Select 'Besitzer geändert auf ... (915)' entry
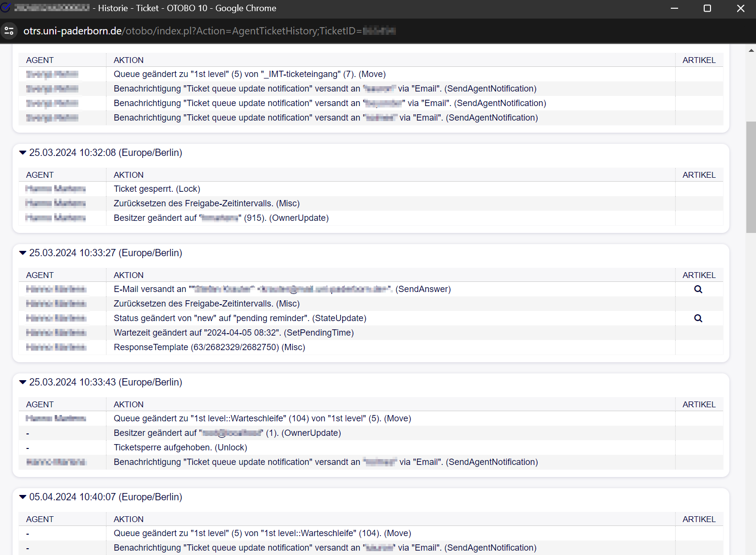Image resolution: width=756 pixels, height=555 pixels. click(221, 218)
